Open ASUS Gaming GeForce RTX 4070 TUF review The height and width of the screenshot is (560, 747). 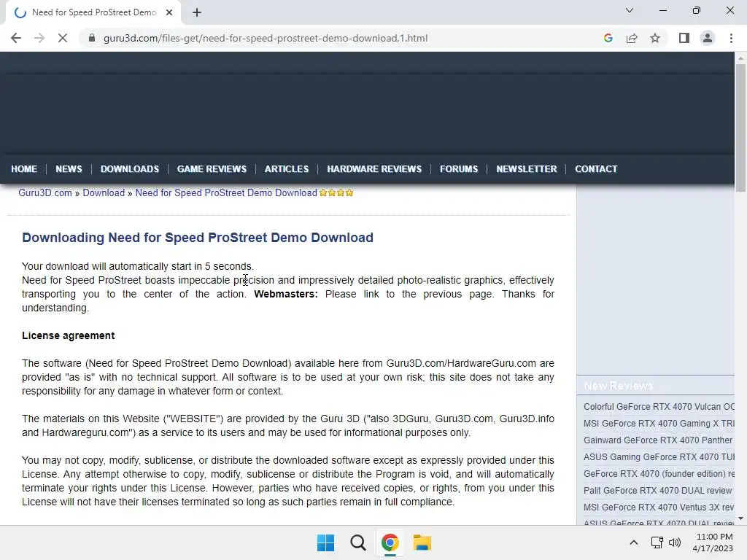(x=659, y=456)
